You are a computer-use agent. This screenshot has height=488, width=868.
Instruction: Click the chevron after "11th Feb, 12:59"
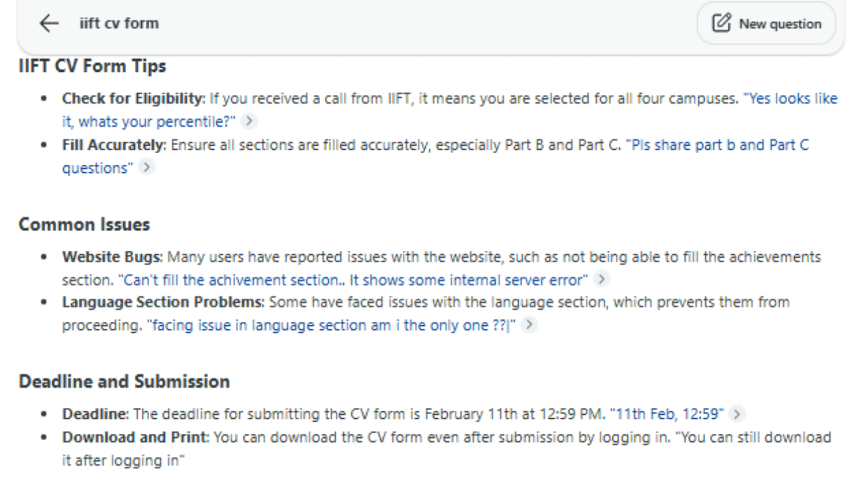click(738, 414)
